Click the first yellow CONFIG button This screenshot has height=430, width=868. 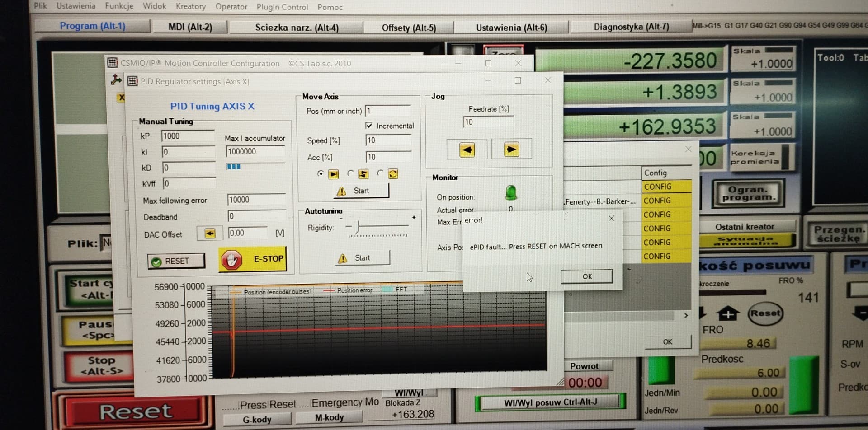pyautogui.click(x=666, y=187)
